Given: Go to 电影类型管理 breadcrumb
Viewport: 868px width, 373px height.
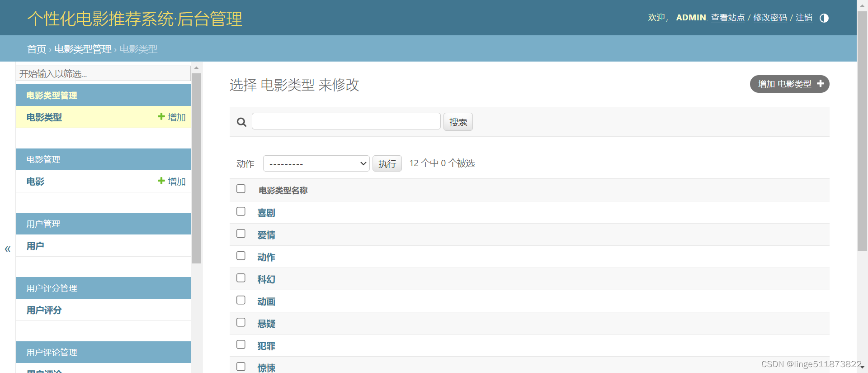Looking at the screenshot, I should (83, 49).
